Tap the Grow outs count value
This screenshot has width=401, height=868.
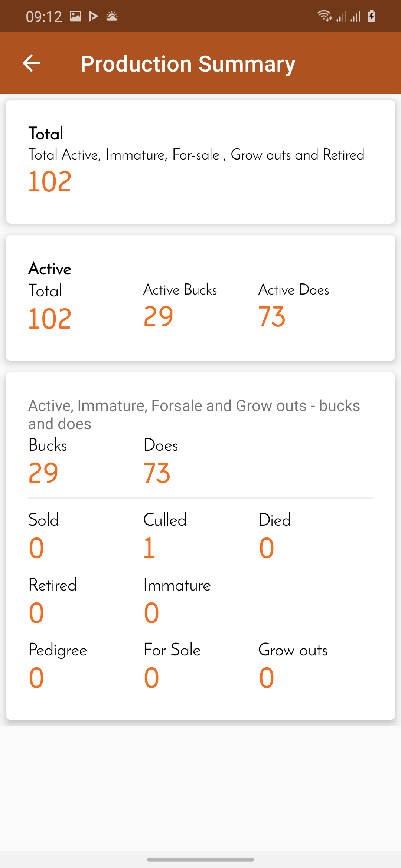pyautogui.click(x=267, y=678)
